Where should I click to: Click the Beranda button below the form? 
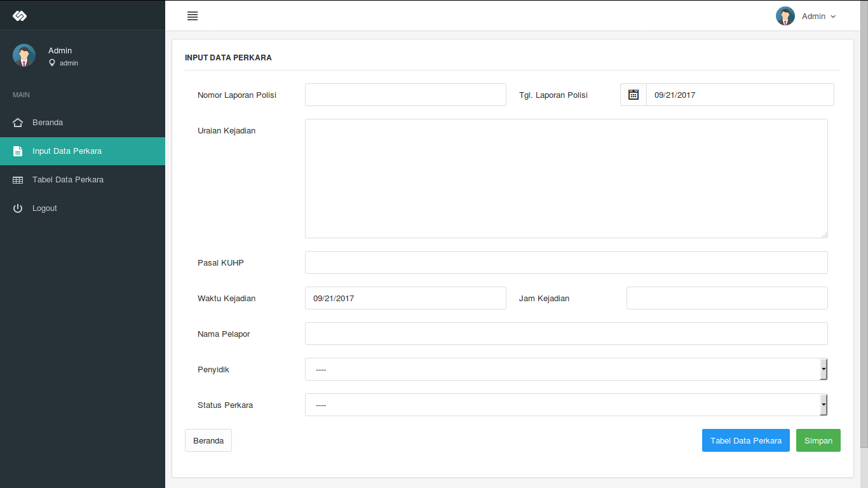pyautogui.click(x=208, y=440)
